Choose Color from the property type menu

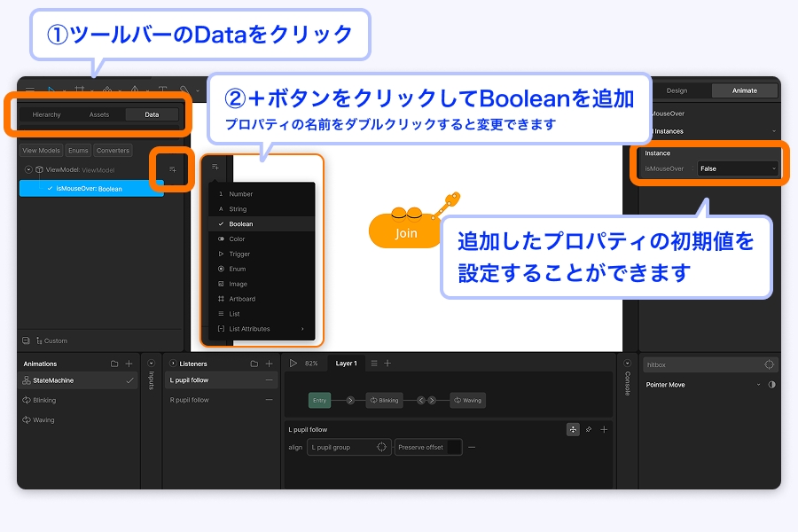(237, 239)
